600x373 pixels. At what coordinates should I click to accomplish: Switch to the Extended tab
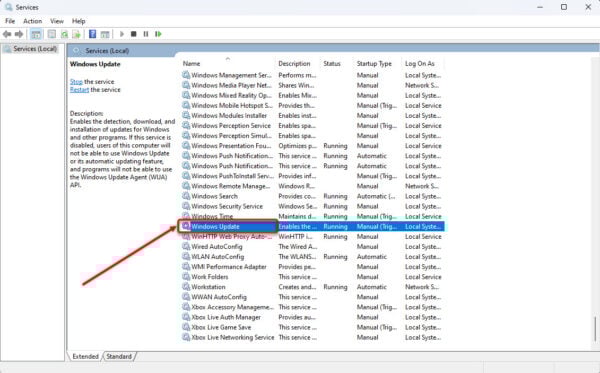point(85,356)
